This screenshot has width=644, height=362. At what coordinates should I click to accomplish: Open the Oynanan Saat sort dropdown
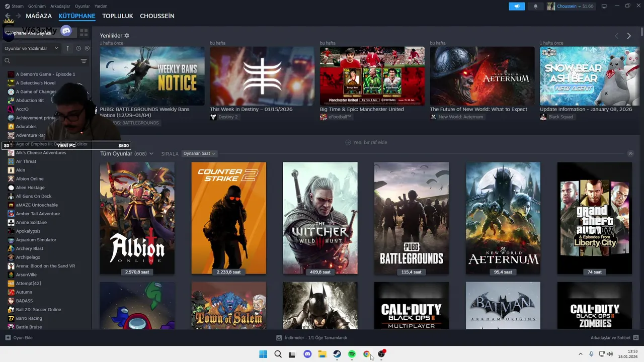[x=199, y=153]
